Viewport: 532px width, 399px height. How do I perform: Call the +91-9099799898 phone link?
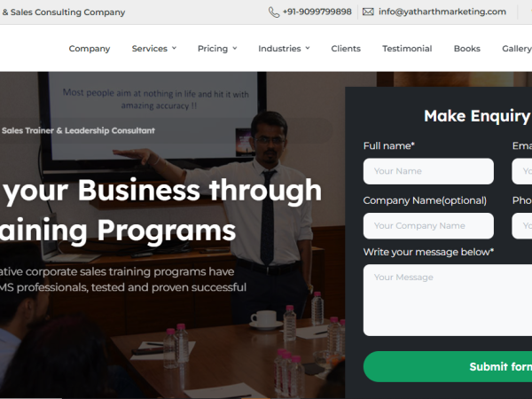317,12
